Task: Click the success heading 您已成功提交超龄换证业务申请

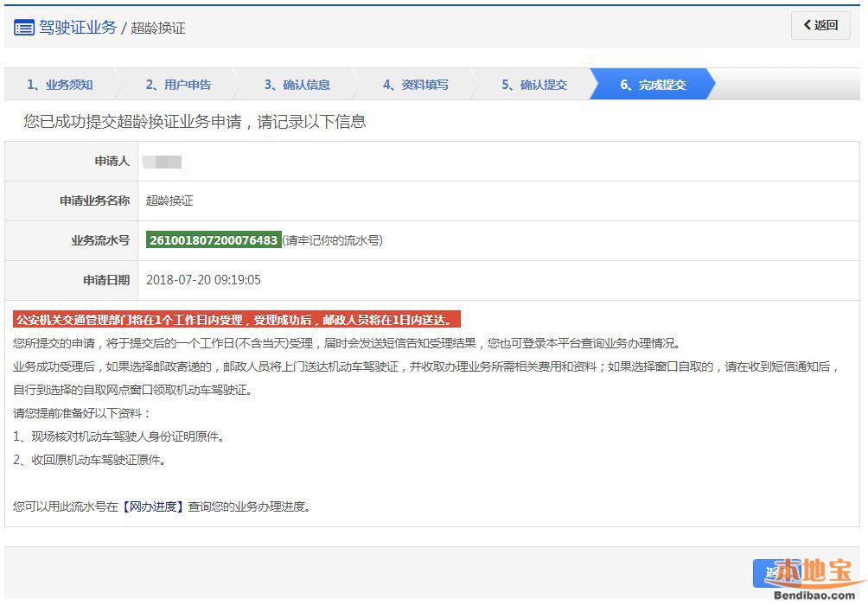Action: pyautogui.click(x=195, y=122)
